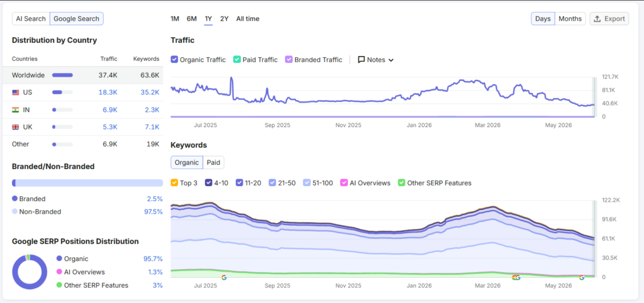
Task: Toggle the 4-10 positions checkbox
Action: (x=209, y=183)
